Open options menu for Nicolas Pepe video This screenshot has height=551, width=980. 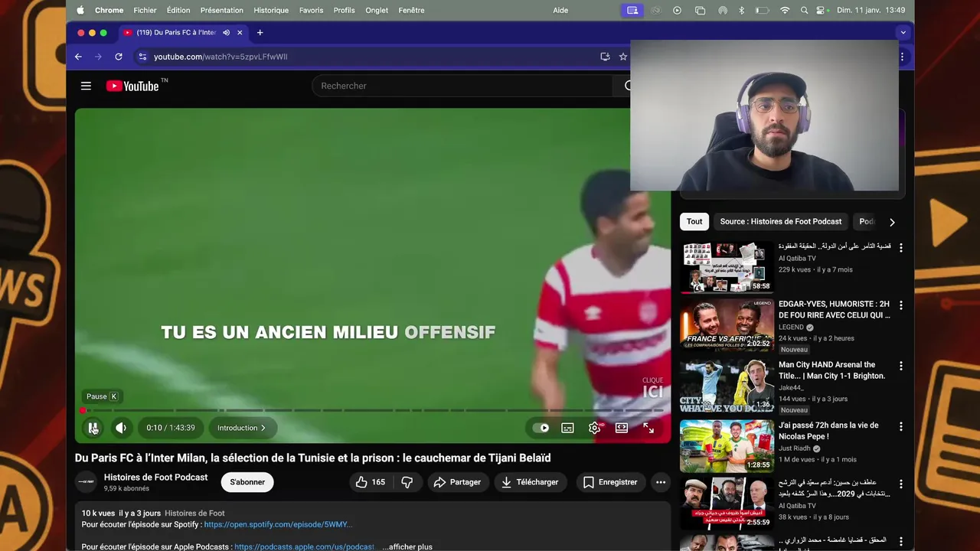click(x=901, y=426)
